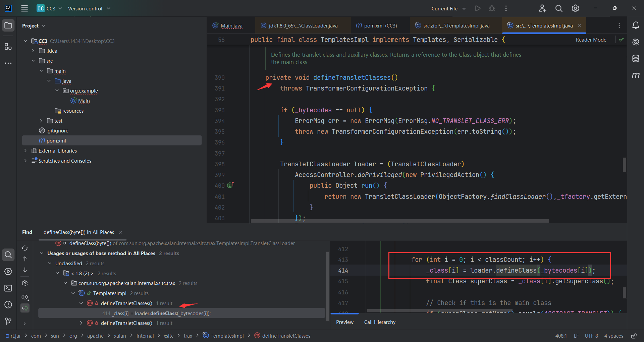
Task: Expand more Find toolbar actions chevron
Action: tap(25, 324)
